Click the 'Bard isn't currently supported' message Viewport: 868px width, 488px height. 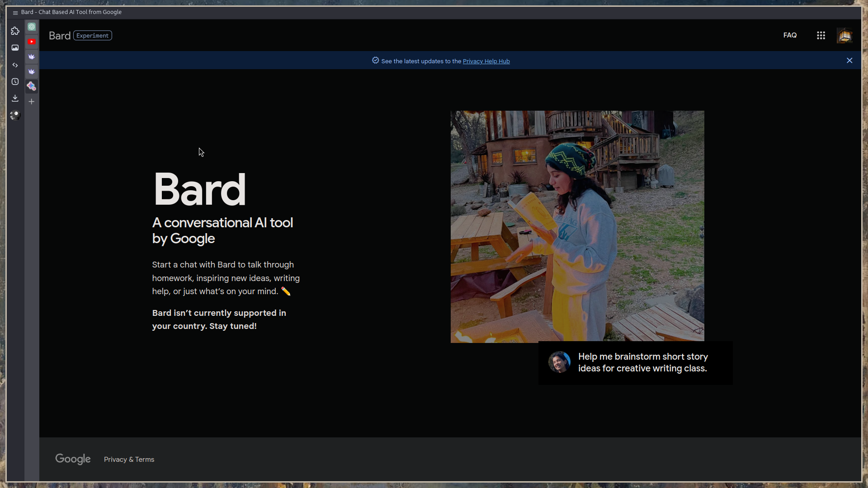219,319
